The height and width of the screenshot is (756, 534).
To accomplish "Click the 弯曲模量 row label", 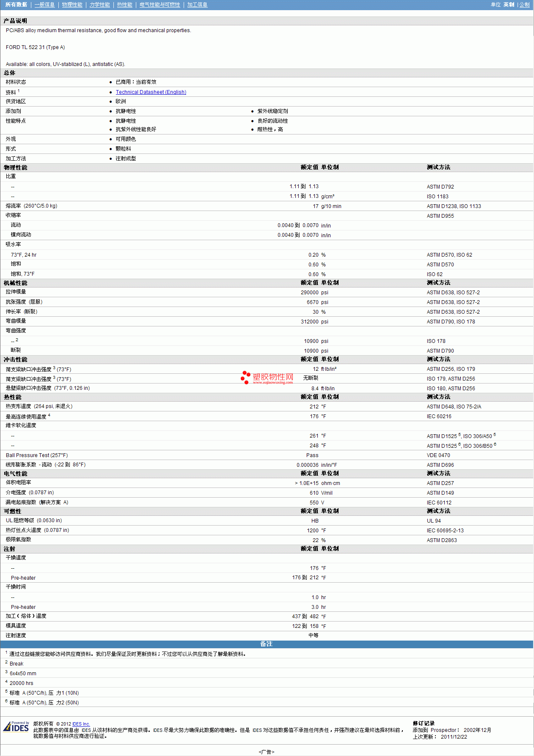I will point(16,321).
